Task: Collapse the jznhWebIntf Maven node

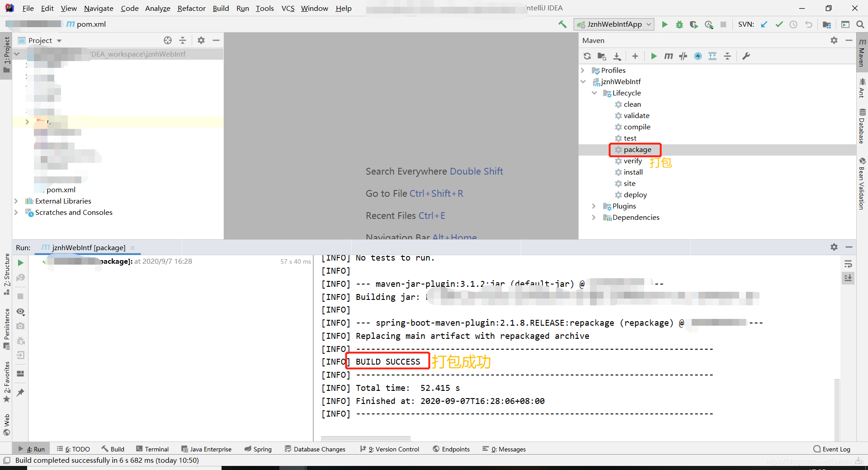Action: pyautogui.click(x=583, y=81)
